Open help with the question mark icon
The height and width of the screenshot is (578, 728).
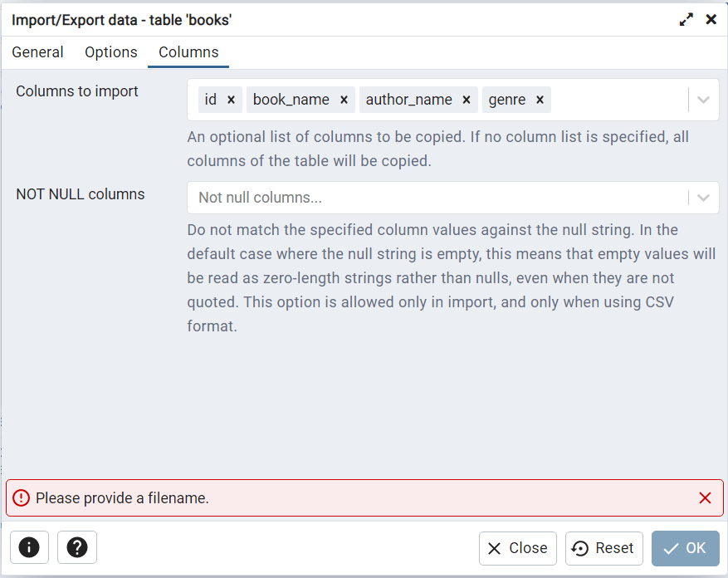click(77, 548)
